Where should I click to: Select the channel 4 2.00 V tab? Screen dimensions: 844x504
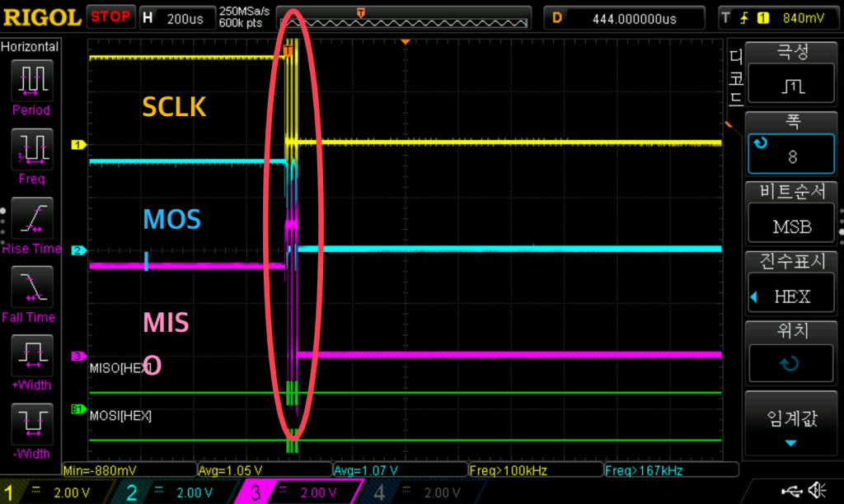coord(423,492)
